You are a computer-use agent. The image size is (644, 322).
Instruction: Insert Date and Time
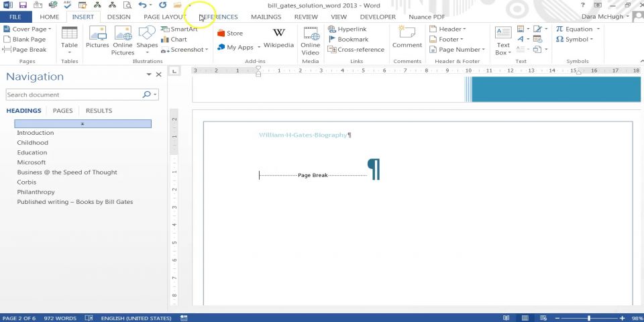pyautogui.click(x=537, y=39)
